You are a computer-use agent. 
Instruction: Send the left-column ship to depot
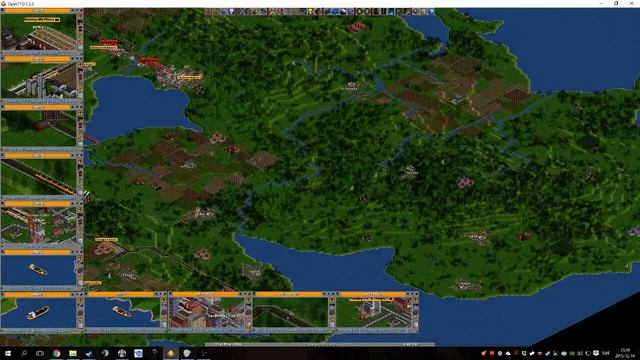80,264
